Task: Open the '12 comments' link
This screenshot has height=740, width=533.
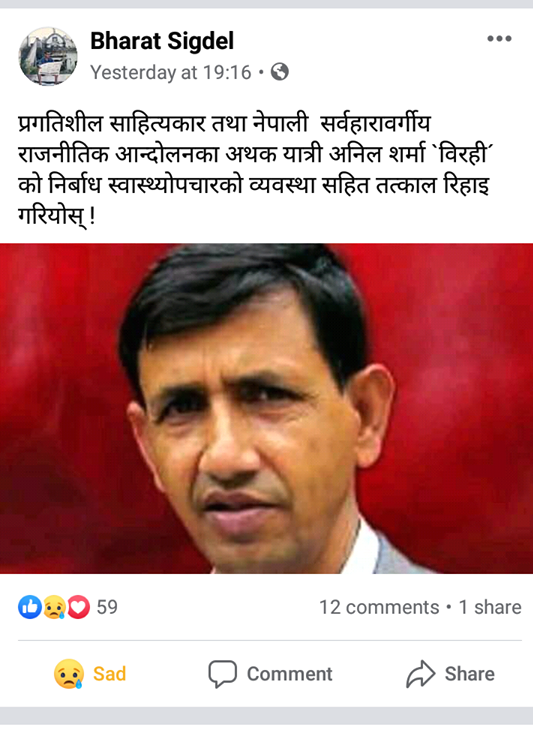Action: [x=379, y=607]
